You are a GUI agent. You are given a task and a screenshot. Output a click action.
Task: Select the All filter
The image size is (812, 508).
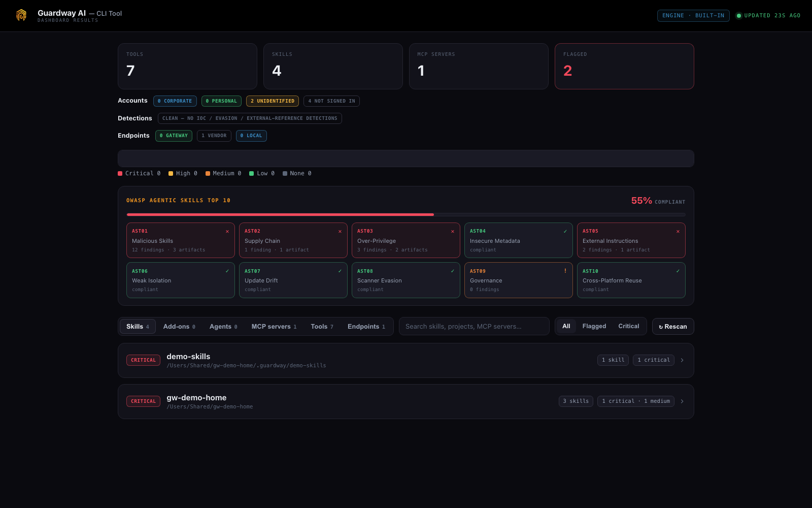point(566,326)
